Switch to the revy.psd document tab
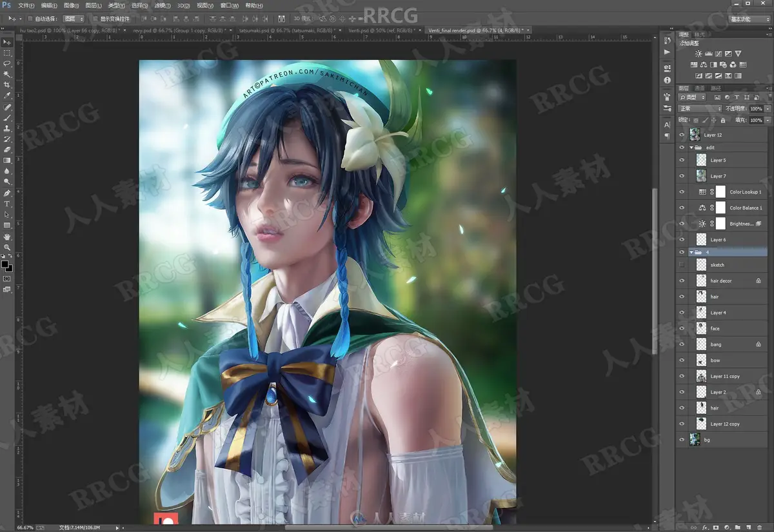This screenshot has height=532, width=774. [181, 30]
